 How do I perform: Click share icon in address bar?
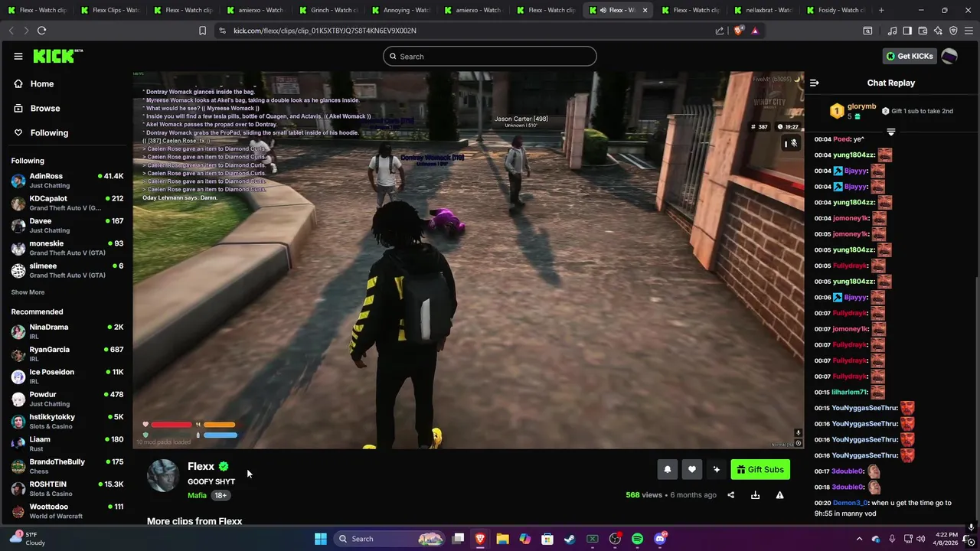point(720,31)
